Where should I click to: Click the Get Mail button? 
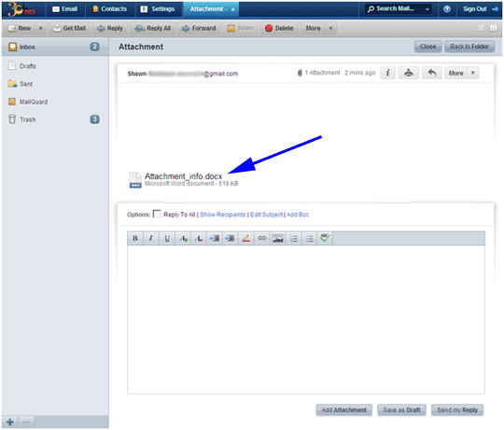coord(70,29)
